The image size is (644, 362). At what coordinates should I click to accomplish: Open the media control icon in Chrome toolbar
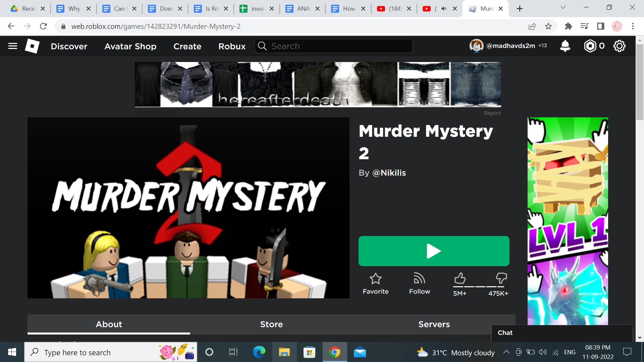(x=585, y=26)
